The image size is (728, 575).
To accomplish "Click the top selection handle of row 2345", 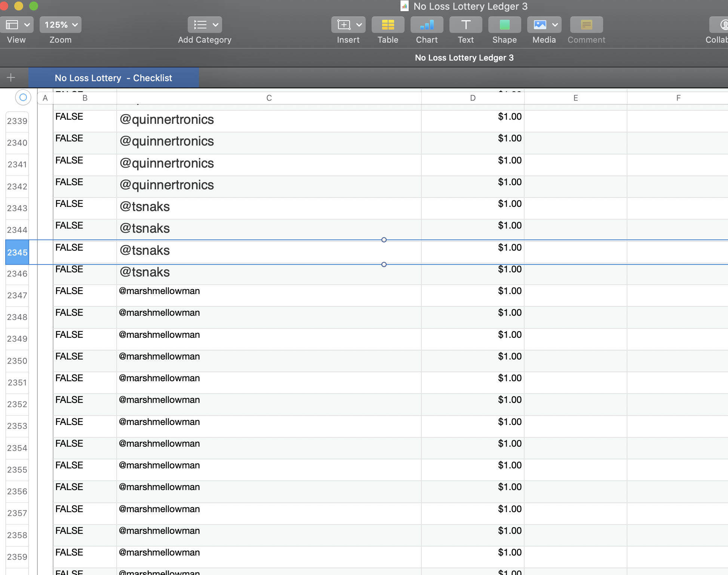I will (x=384, y=240).
